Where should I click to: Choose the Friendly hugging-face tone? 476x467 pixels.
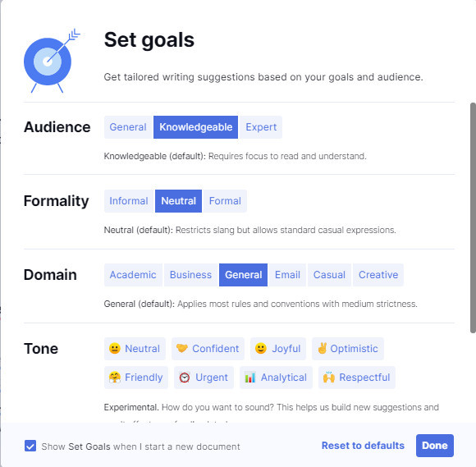click(136, 378)
